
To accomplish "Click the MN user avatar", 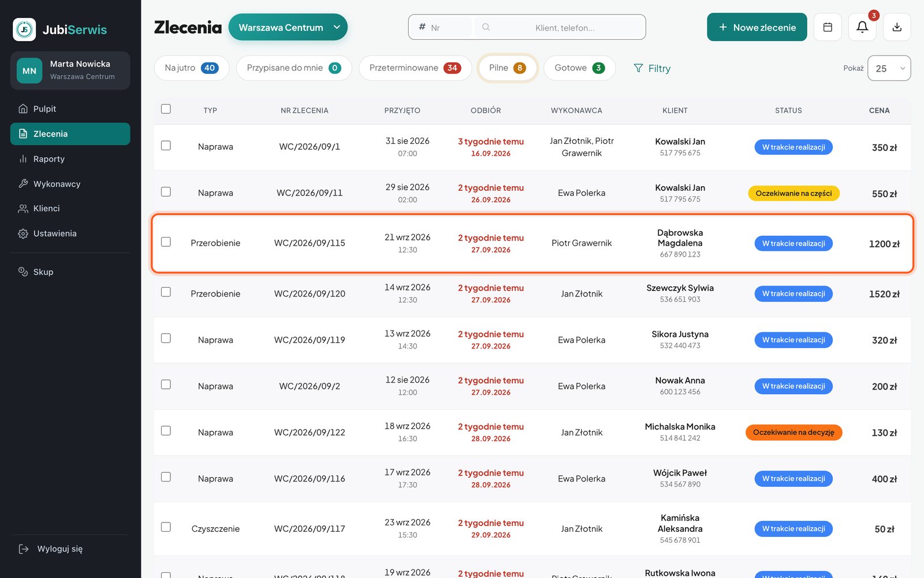I will [x=29, y=71].
